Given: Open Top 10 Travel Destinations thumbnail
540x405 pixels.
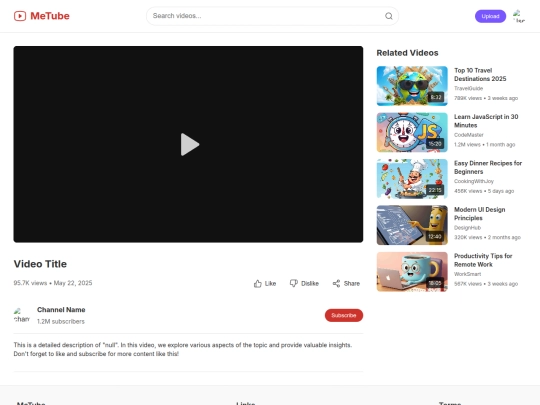Looking at the screenshot, I should click(412, 86).
